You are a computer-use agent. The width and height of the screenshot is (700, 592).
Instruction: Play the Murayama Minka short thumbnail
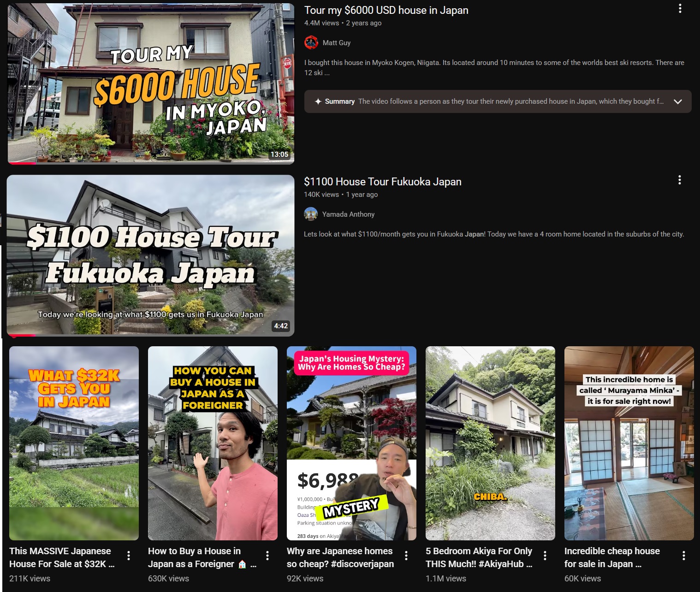click(629, 443)
